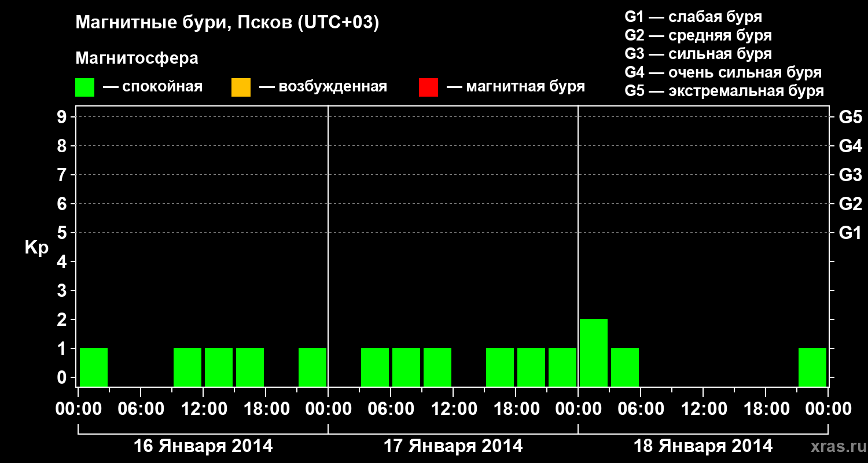Click the 'Kp' axis title
The image size is (868, 463).
click(36, 248)
